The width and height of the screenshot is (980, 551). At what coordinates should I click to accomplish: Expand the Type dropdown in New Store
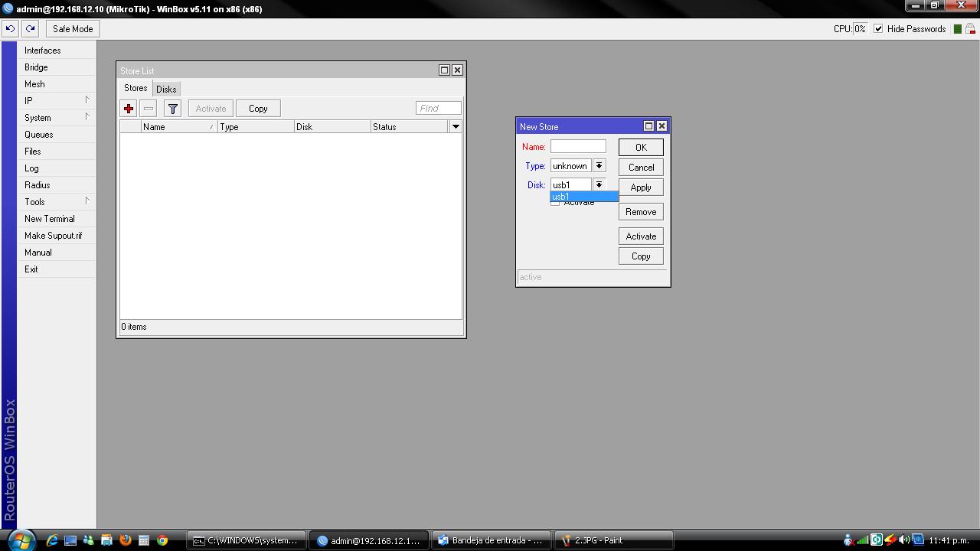(599, 166)
